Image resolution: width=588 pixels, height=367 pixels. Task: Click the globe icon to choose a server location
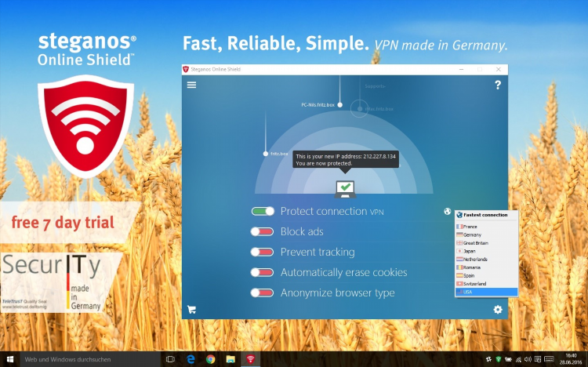(x=448, y=211)
